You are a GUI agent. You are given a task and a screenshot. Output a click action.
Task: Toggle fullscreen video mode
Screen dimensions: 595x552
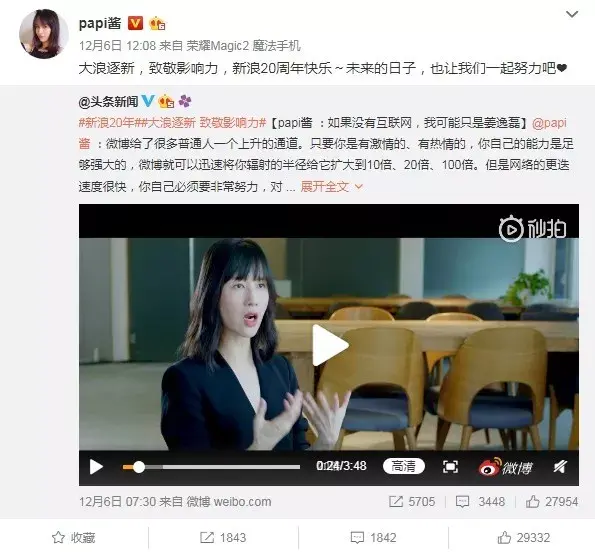pos(450,467)
